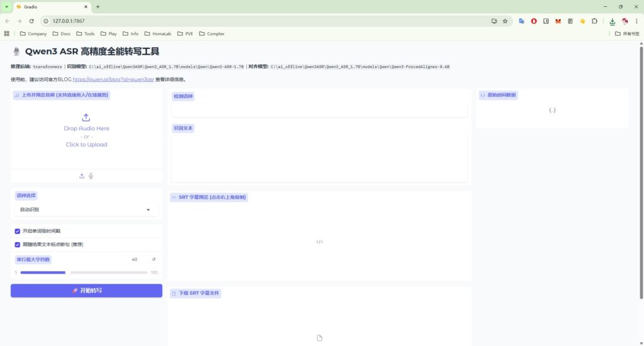Open the qwen.ai blog link
This screenshot has height=346, width=644.
tap(113, 79)
